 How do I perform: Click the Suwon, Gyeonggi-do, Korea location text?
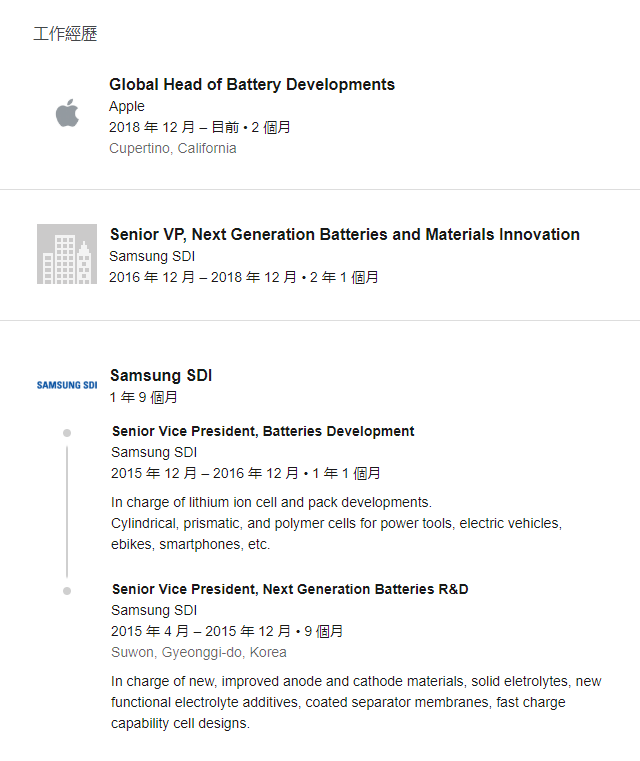(x=199, y=652)
